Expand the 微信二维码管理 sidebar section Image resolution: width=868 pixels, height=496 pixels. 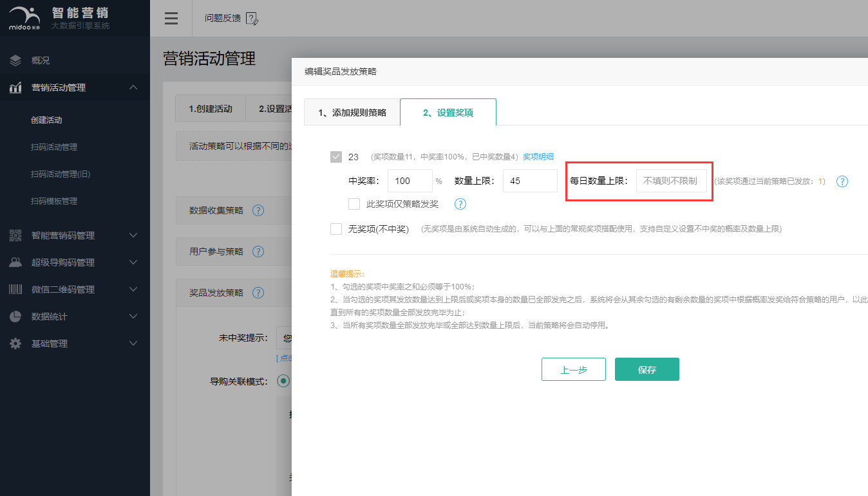(133, 289)
